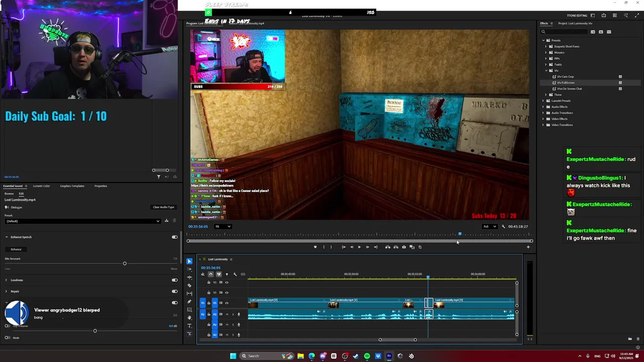Open the Graphics Templates tab
Screen dimensions: 644x362
(x=72, y=186)
